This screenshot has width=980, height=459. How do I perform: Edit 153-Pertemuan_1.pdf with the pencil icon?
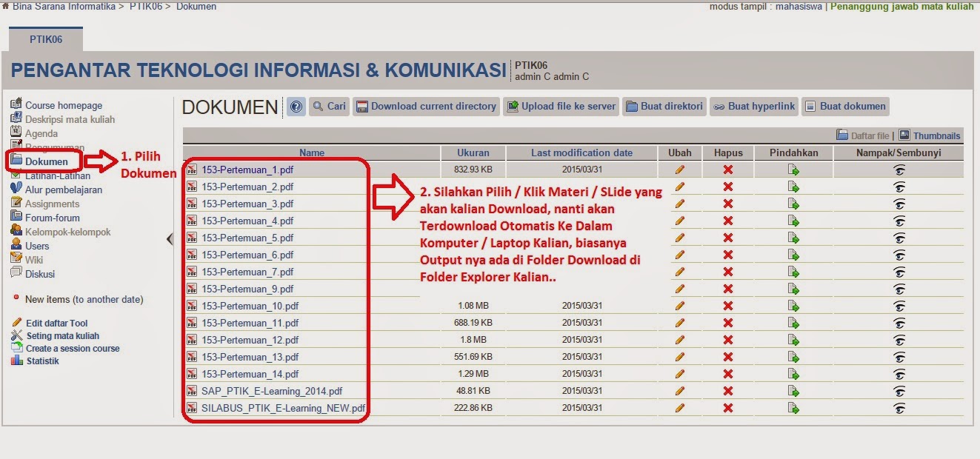679,169
